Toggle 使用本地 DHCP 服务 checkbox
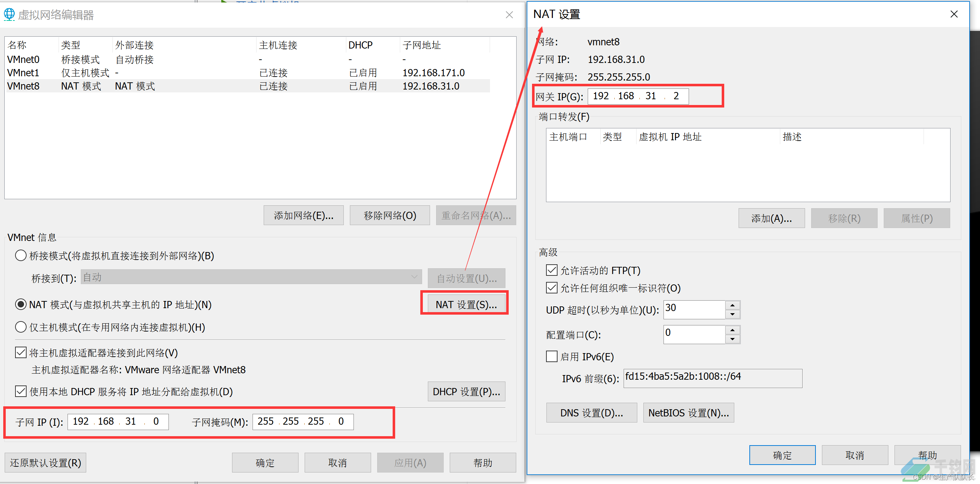This screenshot has width=980, height=484. coord(21,392)
